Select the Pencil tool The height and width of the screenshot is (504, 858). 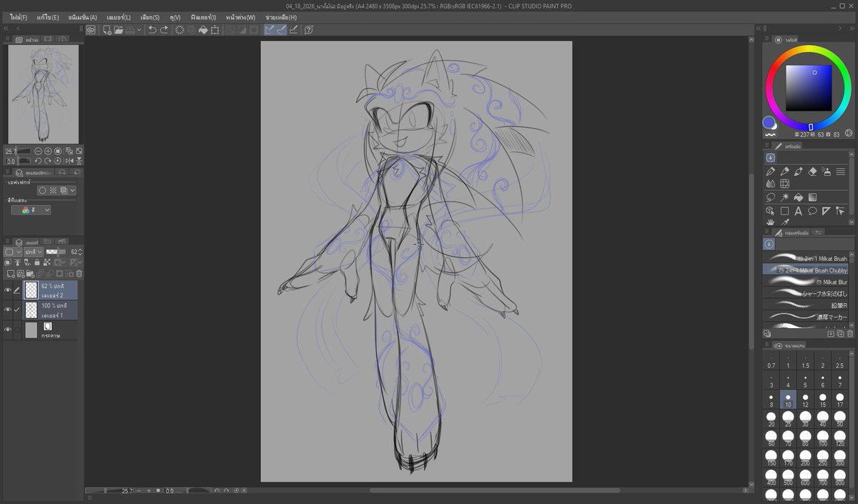[784, 172]
